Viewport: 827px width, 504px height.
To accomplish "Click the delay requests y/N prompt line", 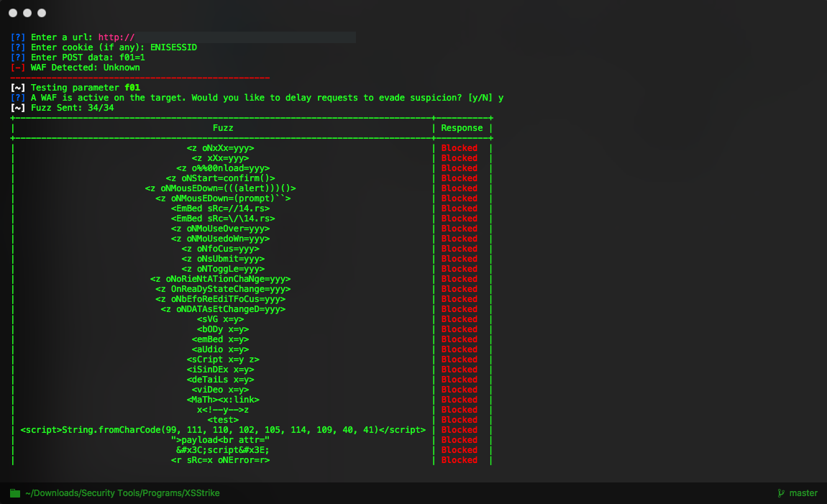I will click(257, 98).
